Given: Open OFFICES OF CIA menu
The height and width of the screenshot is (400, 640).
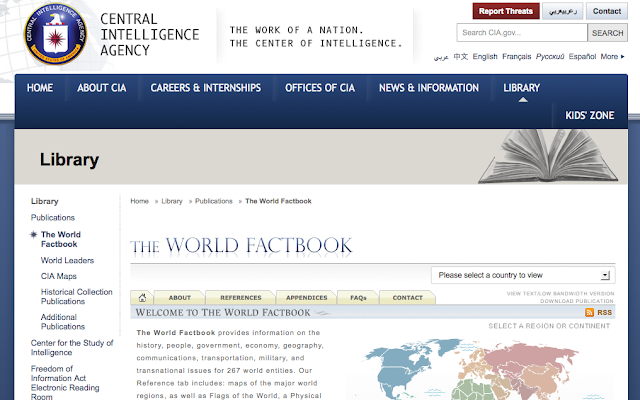Looking at the screenshot, I should 320,88.
